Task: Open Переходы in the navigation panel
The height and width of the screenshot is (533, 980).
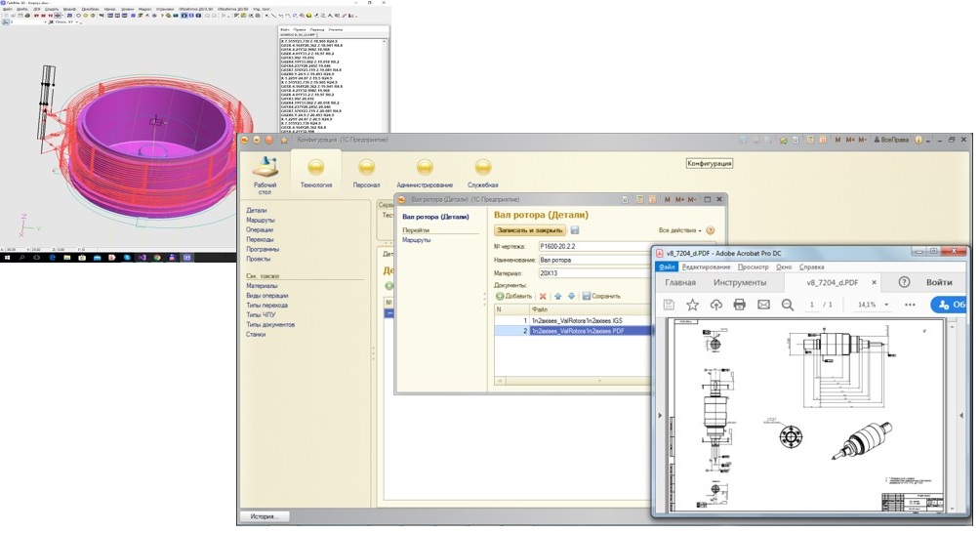Action: click(x=260, y=239)
